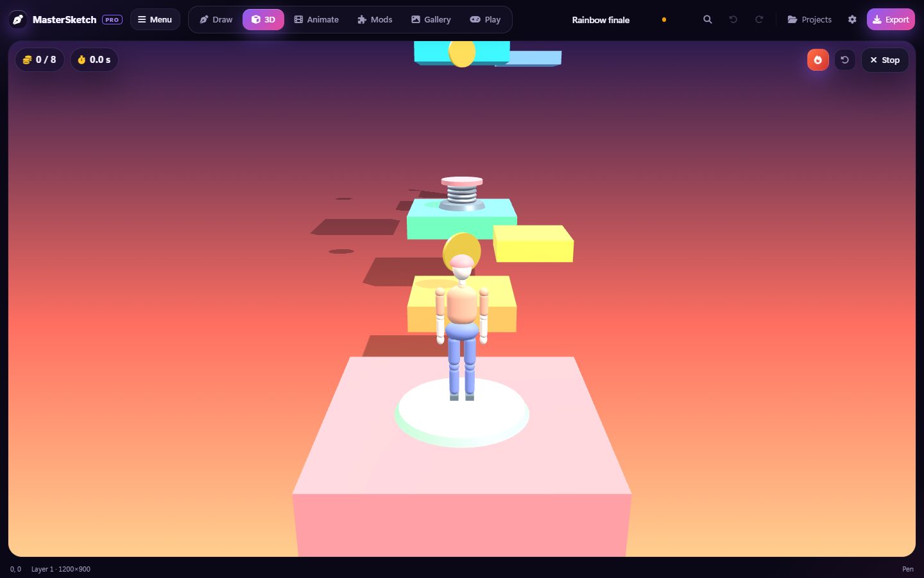
Task: Click the PRO badge
Action: [112, 20]
